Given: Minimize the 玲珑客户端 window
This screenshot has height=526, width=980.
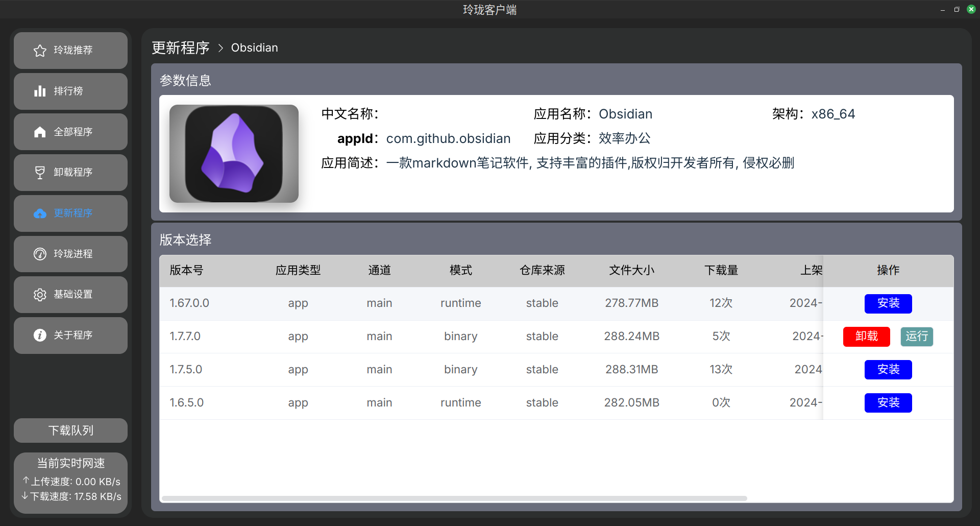Looking at the screenshot, I should pyautogui.click(x=943, y=10).
